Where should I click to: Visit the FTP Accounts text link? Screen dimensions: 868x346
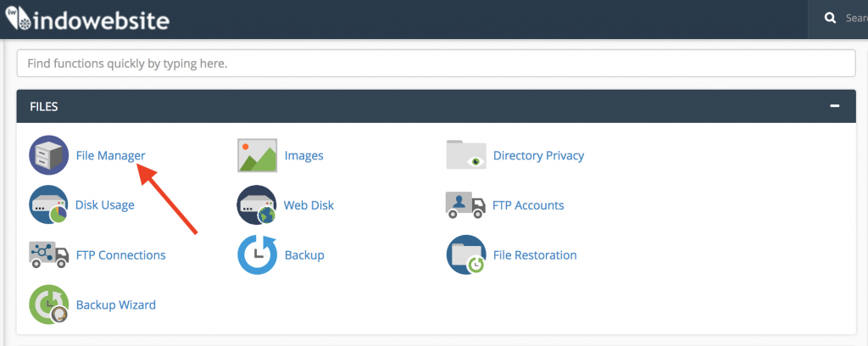(528, 205)
